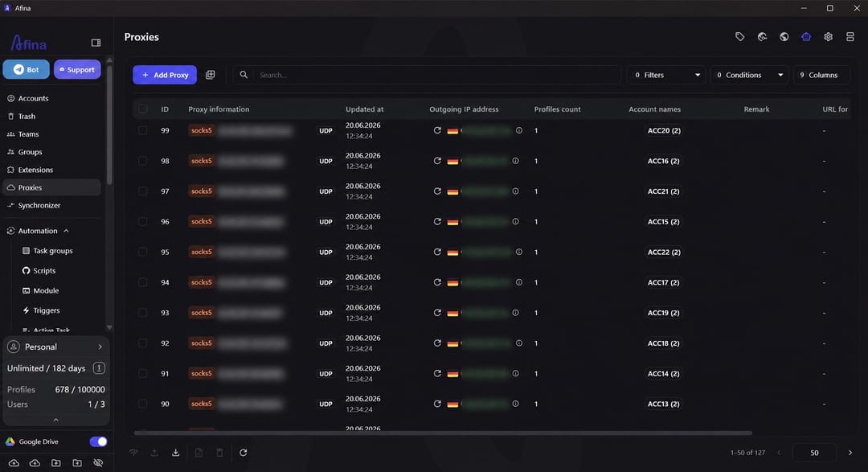The height and width of the screenshot is (472, 868).
Task: Click the Support button
Action: point(77,69)
